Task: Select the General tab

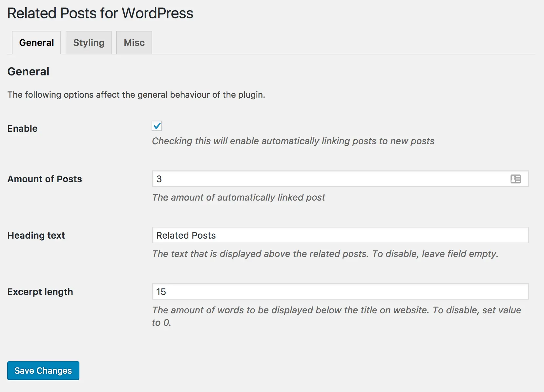Action: pos(36,43)
